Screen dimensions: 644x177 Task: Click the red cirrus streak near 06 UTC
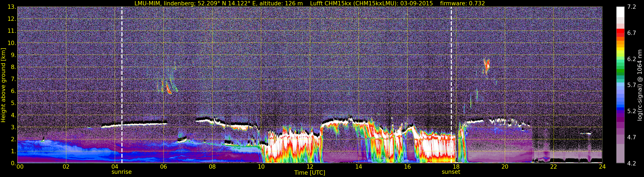pyautogui.click(x=168, y=89)
